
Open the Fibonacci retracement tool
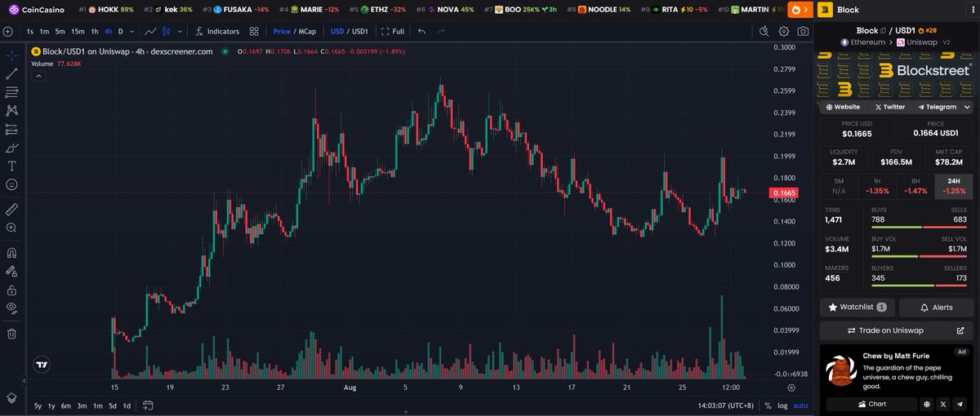click(12, 92)
